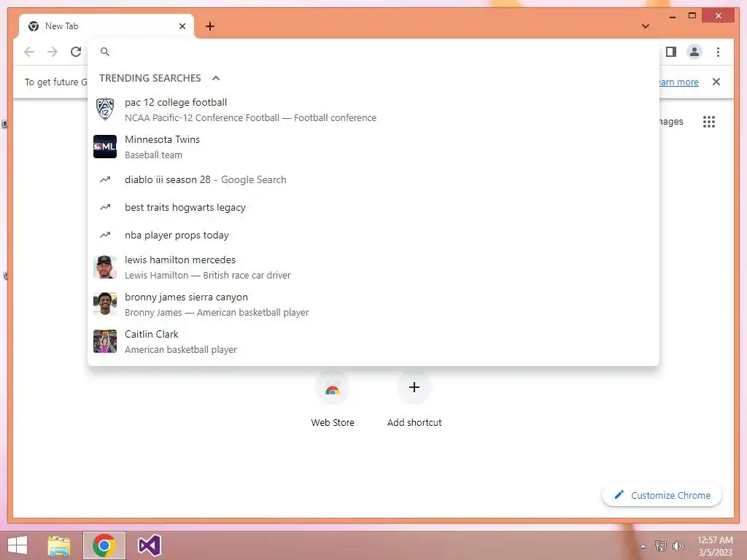747x560 pixels.
Task: Click the back navigation arrow
Action: click(x=29, y=52)
